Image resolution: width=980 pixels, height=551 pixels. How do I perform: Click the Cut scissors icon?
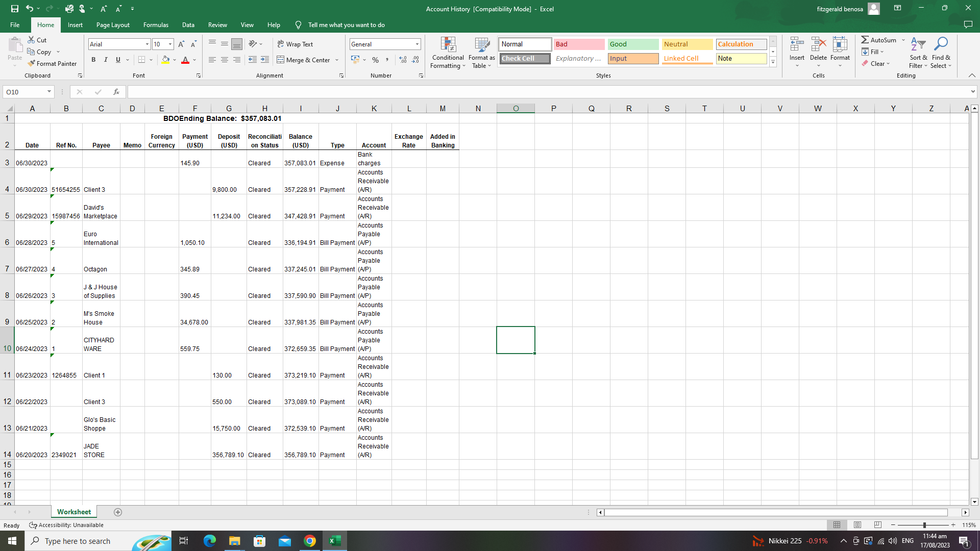point(31,40)
